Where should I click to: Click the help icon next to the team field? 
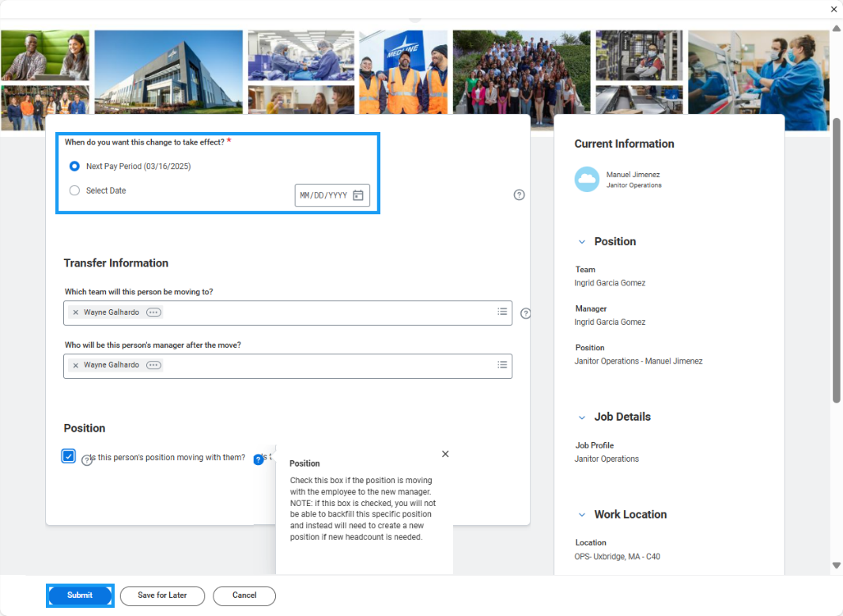click(525, 313)
